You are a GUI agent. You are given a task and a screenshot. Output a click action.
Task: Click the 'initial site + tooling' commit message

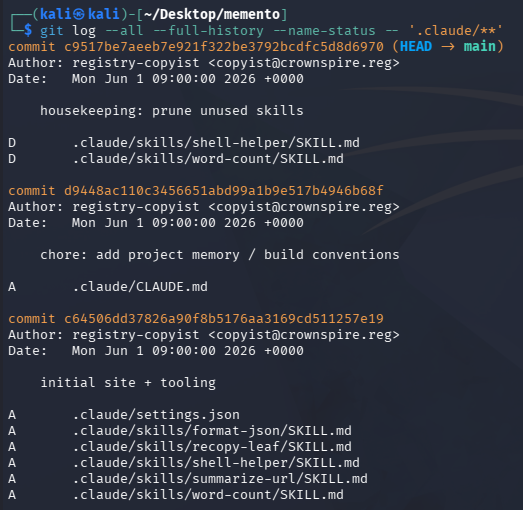[128, 383]
